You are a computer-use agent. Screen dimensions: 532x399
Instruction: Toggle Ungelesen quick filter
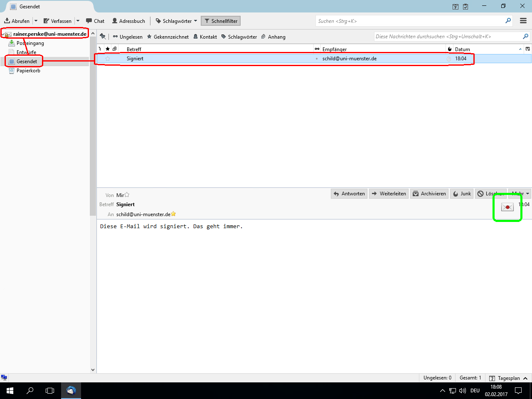128,37
